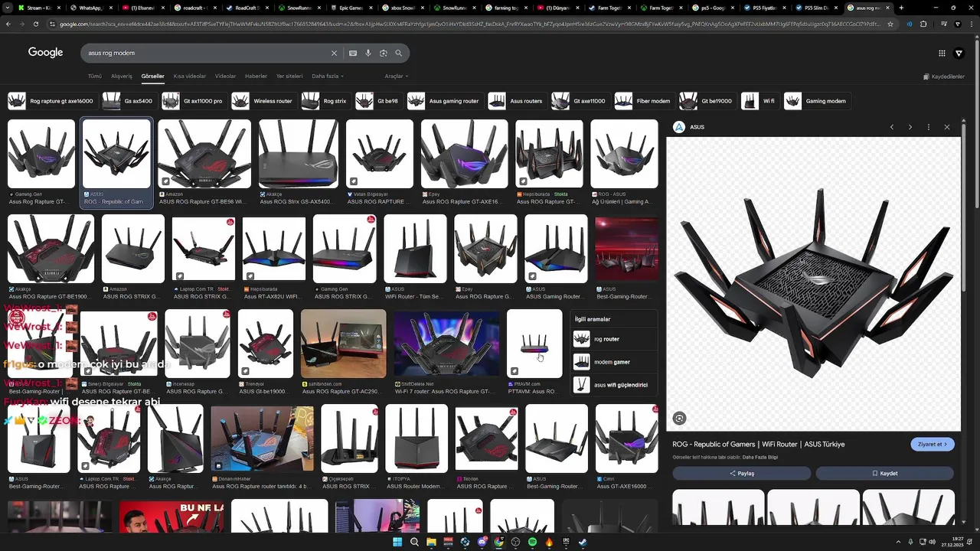The height and width of the screenshot is (551, 980).
Task: Open Epic Games launcher from the taskbar
Action: pyautogui.click(x=567, y=542)
